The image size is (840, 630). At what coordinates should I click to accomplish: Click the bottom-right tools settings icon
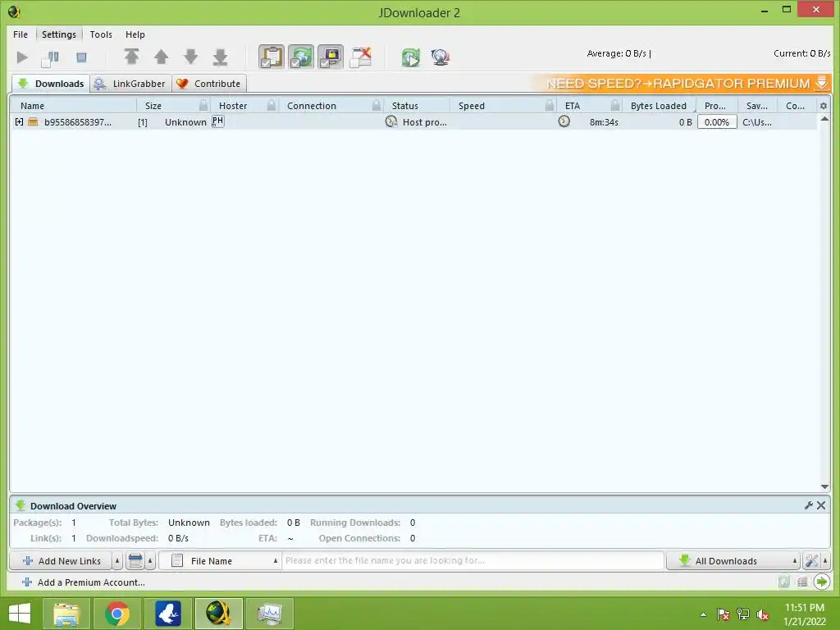click(811, 561)
